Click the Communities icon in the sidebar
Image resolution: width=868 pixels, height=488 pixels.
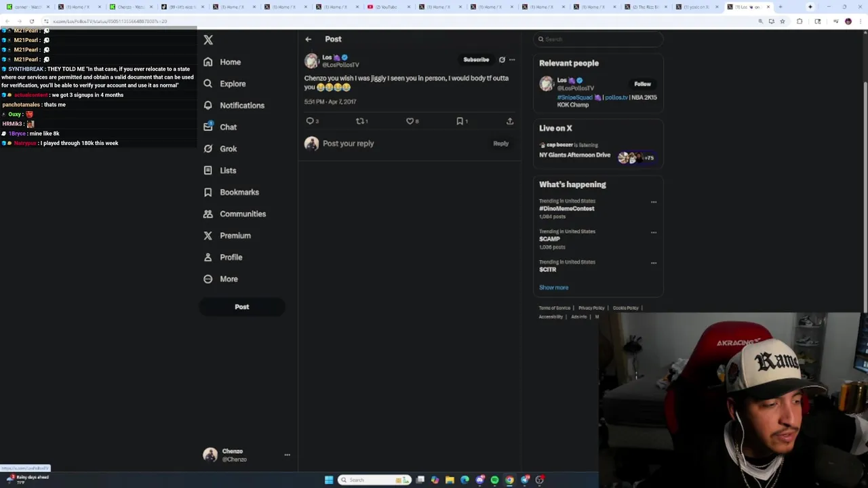[x=208, y=213]
